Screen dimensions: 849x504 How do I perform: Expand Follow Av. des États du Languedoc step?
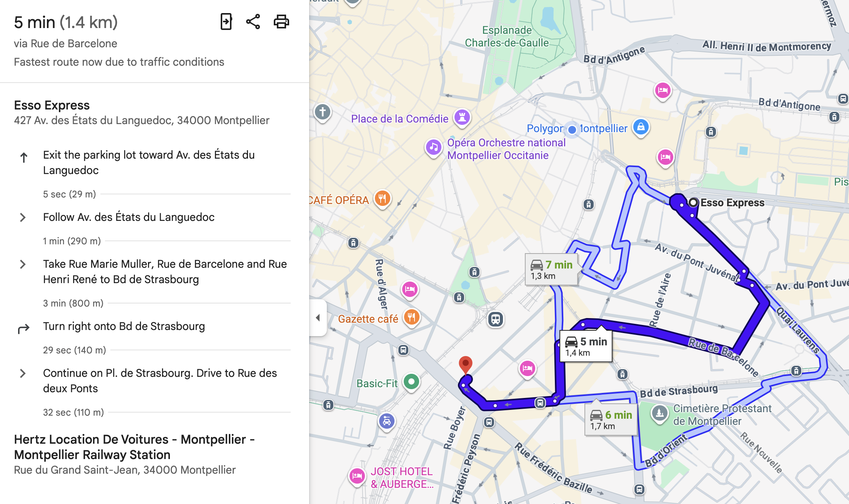click(23, 217)
